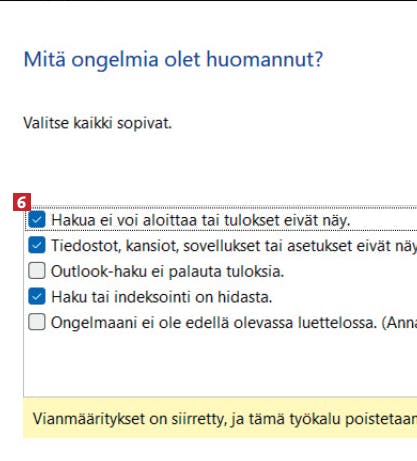Uncheck 'Hakua ei voi aloittaa' checkbox
Image resolution: width=417 pixels, height=461 pixels.
[37, 220]
